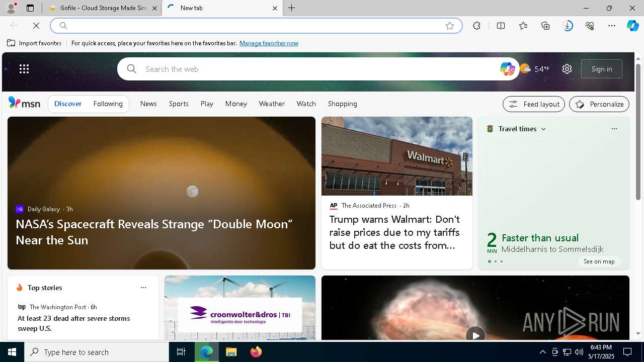
Task: Open the Favorites list icon
Action: tap(523, 26)
